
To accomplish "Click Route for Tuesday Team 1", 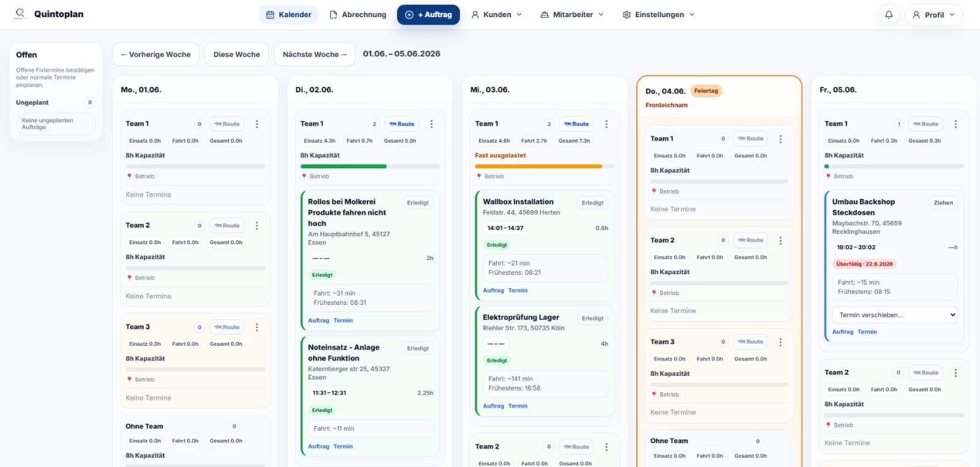I will click(x=402, y=124).
